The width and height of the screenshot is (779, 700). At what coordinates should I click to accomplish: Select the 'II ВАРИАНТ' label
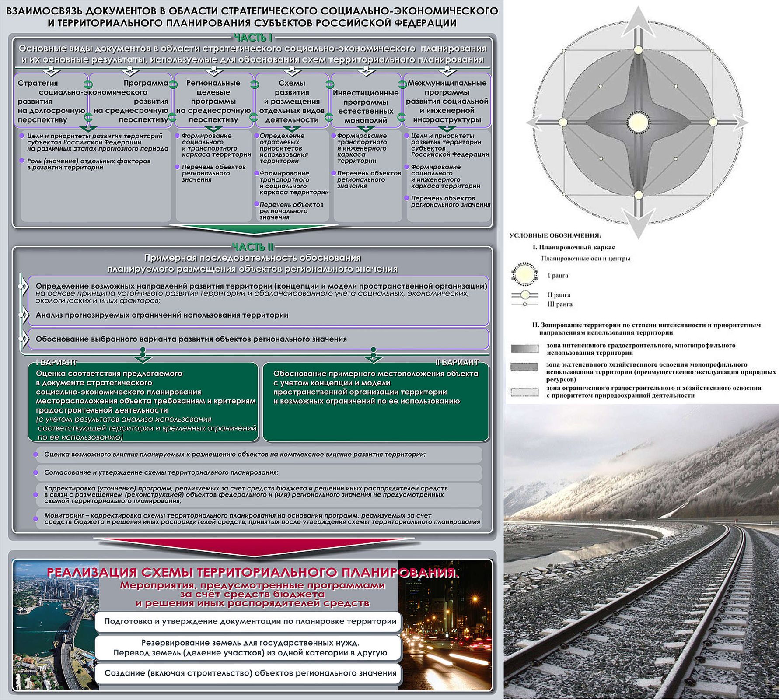tap(457, 362)
